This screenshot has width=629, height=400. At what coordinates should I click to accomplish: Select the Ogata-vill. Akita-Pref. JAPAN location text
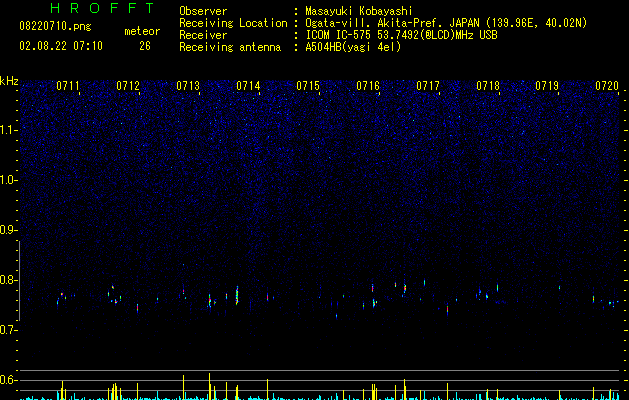tap(446, 23)
